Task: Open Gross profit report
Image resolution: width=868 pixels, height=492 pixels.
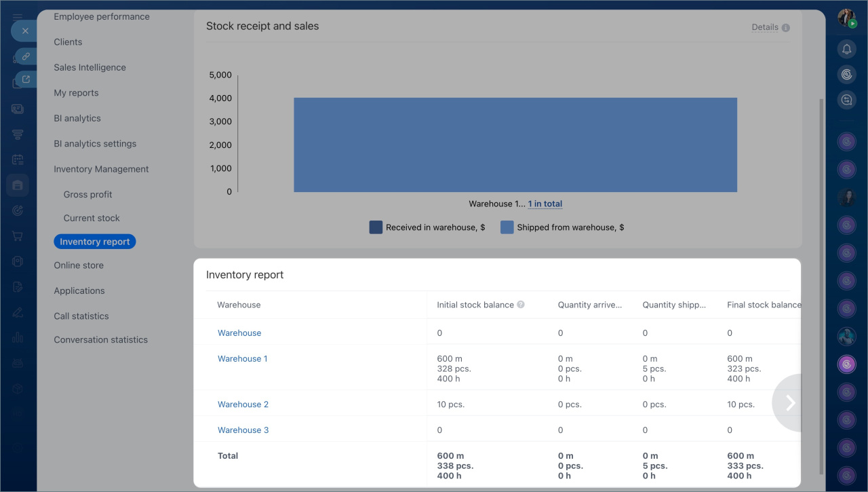Action: [87, 194]
